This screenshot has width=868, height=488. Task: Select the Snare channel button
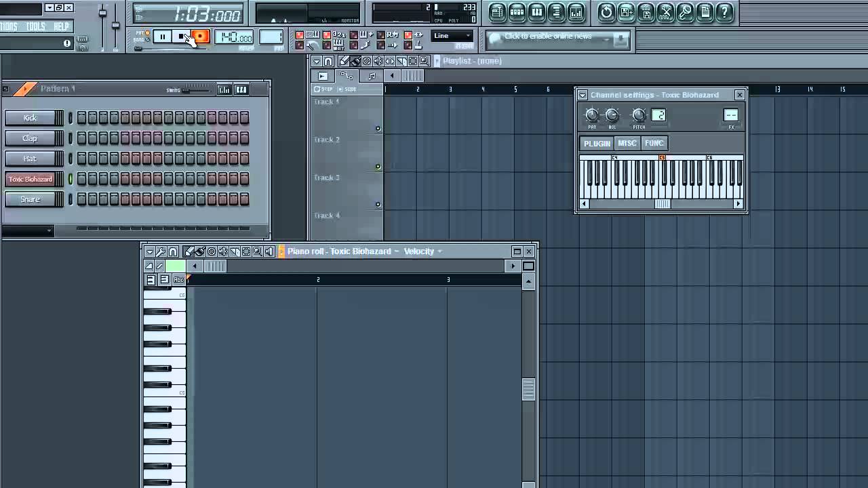click(x=30, y=199)
